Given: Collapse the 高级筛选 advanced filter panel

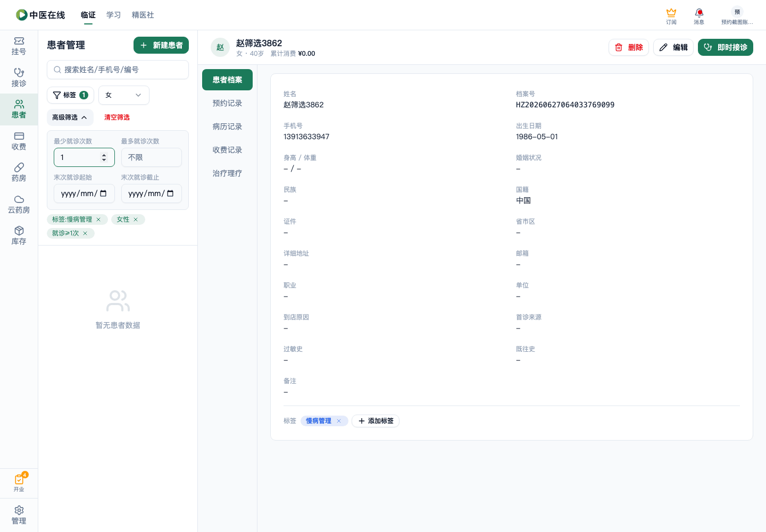Looking at the screenshot, I should point(70,117).
